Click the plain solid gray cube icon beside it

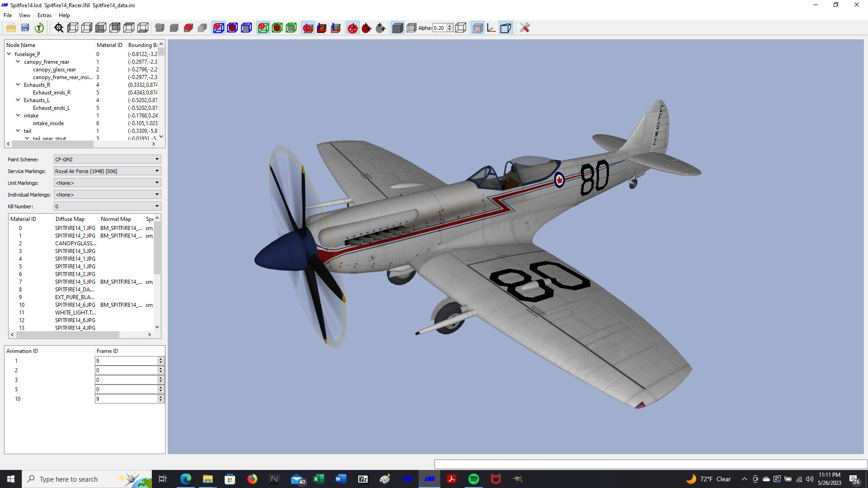[174, 28]
